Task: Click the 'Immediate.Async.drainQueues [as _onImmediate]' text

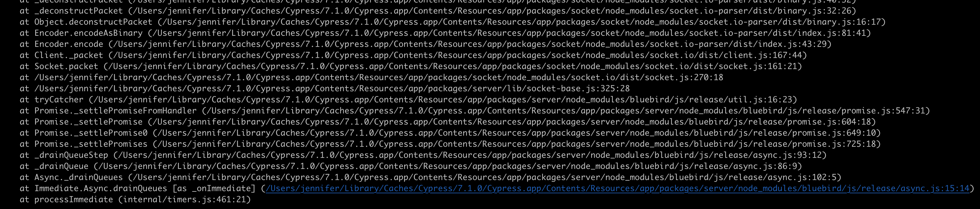Action: click(145, 188)
